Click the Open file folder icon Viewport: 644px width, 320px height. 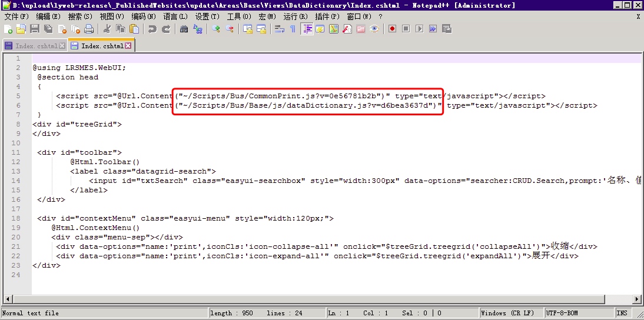point(21,29)
